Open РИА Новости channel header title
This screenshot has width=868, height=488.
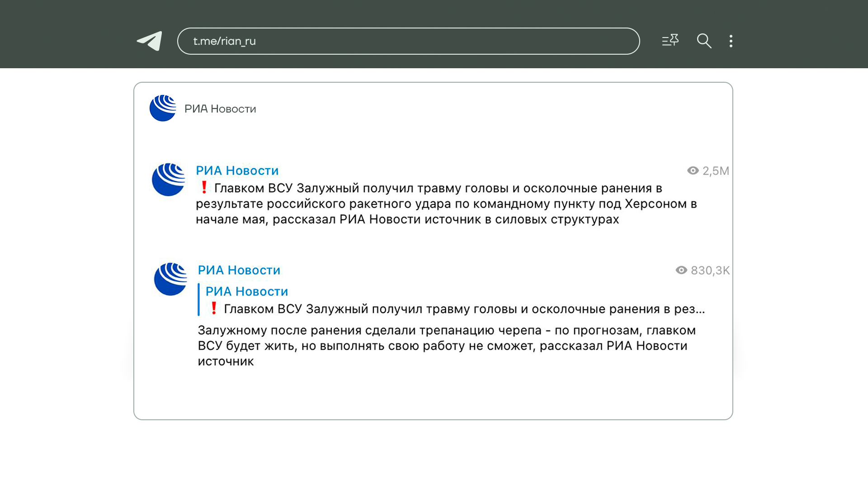click(x=220, y=109)
